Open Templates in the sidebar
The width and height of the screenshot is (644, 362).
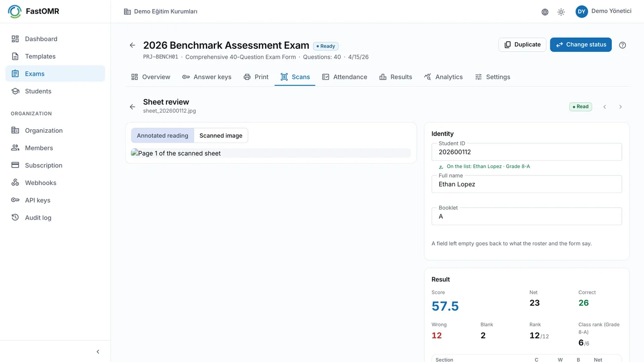[x=55, y=56]
